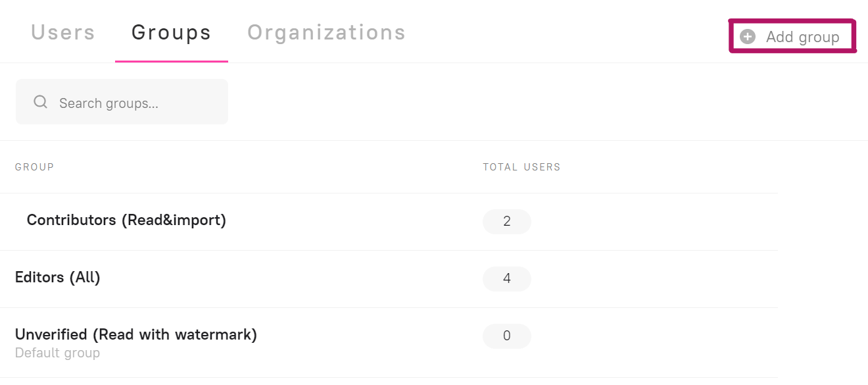868x385 pixels.
Task: Select the Groups tab
Action: [172, 32]
